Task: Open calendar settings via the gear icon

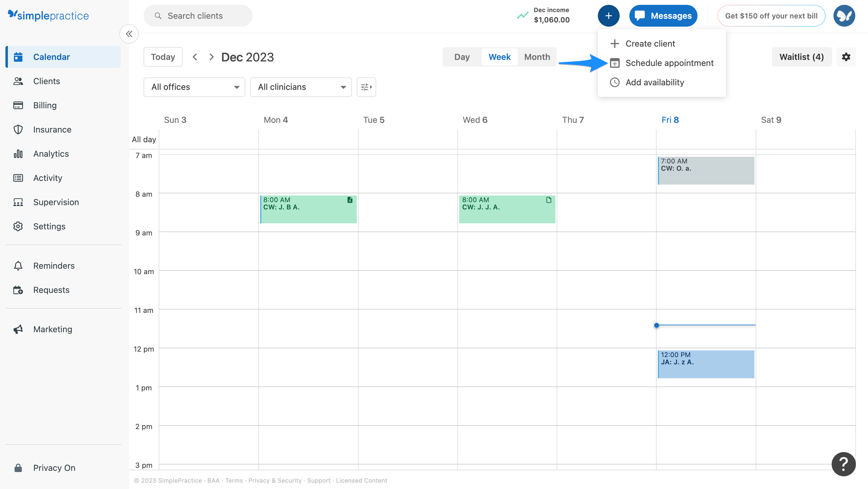Action: tap(846, 57)
